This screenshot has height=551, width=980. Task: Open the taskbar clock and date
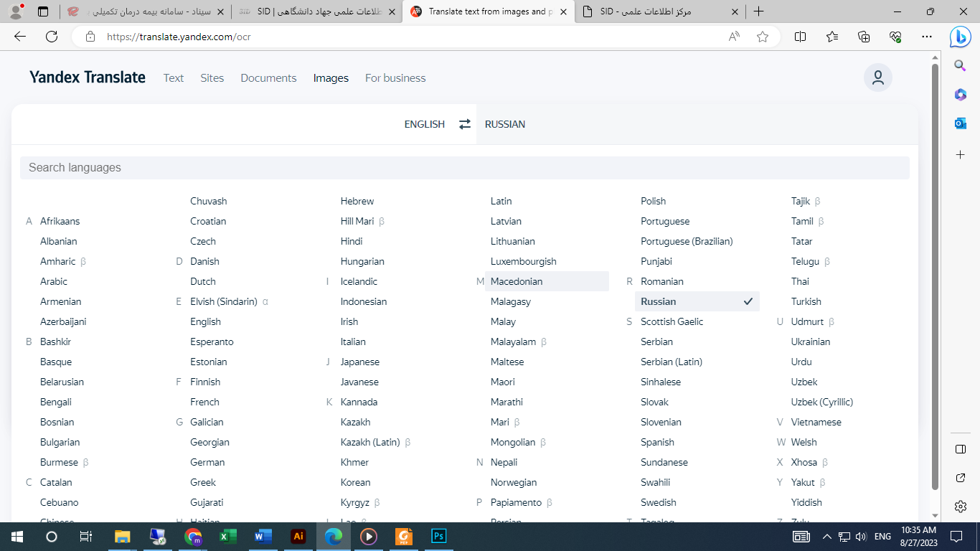click(x=920, y=536)
